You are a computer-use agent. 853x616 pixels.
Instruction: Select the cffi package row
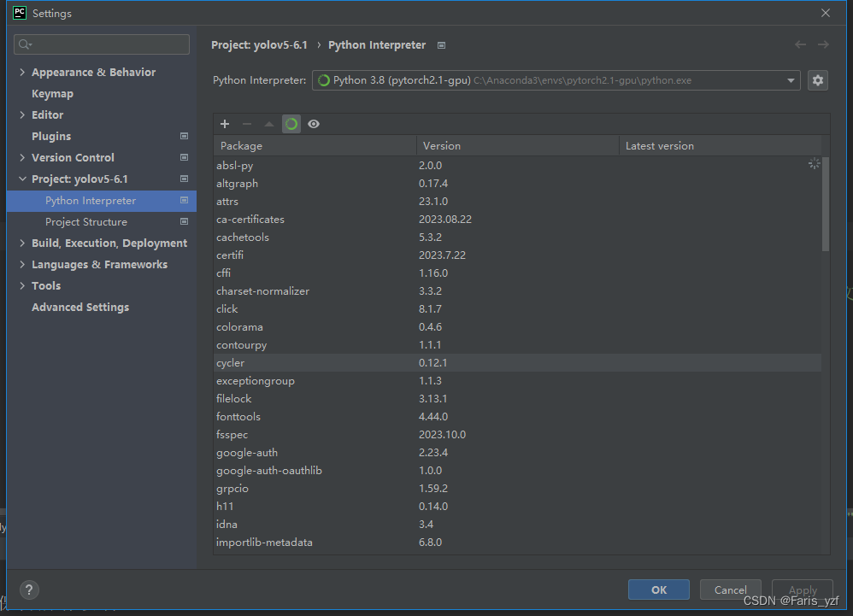click(x=517, y=273)
